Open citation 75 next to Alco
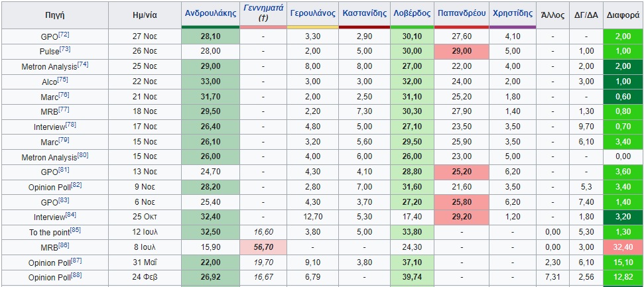The height and width of the screenshot is (287, 644). pyautogui.click(x=62, y=79)
